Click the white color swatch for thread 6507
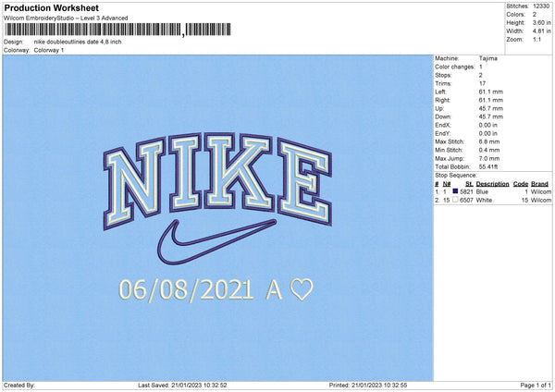The height and width of the screenshot is (392, 555). (x=455, y=200)
